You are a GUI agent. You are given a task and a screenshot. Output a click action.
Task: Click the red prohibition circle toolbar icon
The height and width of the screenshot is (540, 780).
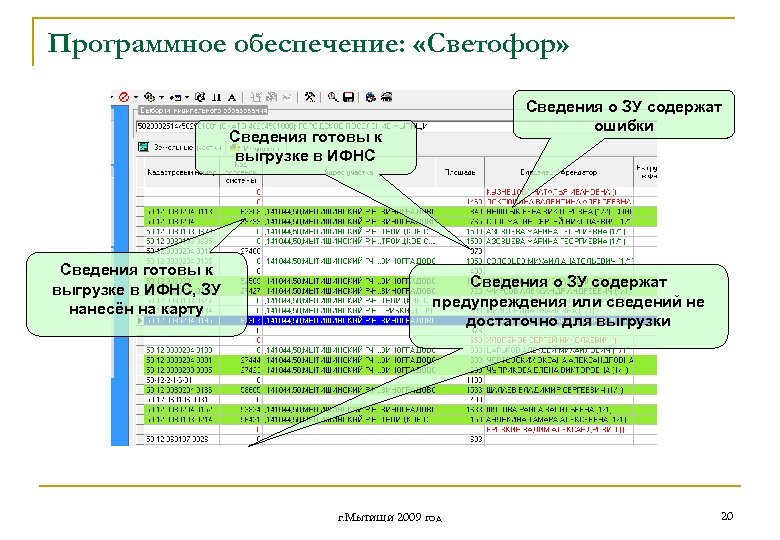click(x=124, y=97)
